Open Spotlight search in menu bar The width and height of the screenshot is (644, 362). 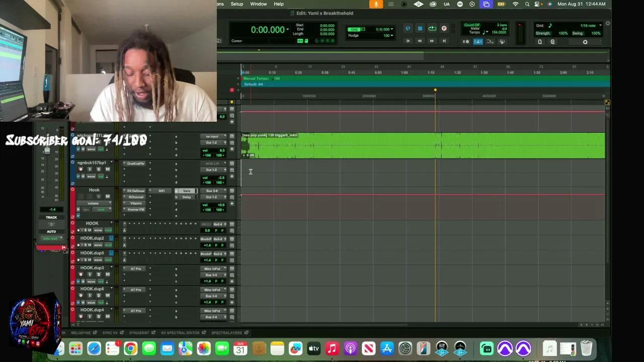(x=527, y=4)
